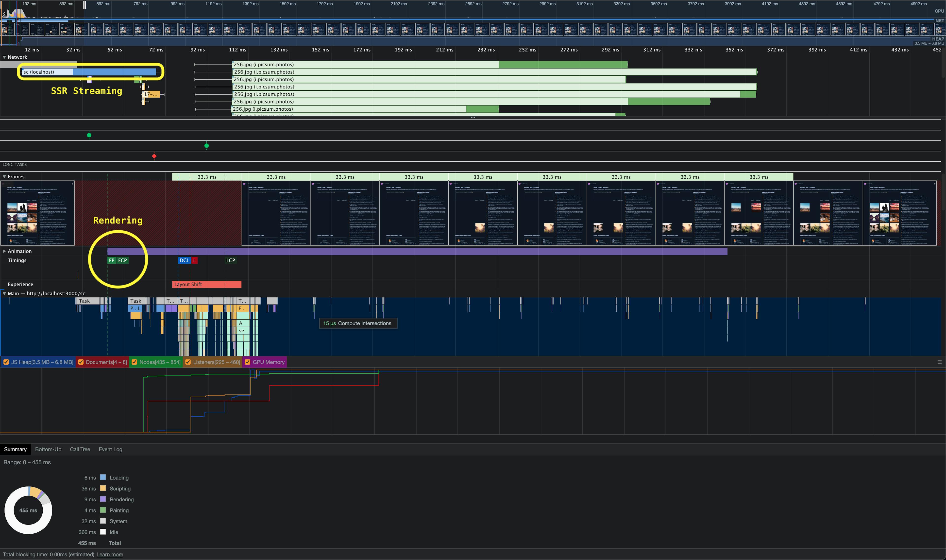The width and height of the screenshot is (946, 560).
Task: Select the red L load marker
Action: click(194, 260)
